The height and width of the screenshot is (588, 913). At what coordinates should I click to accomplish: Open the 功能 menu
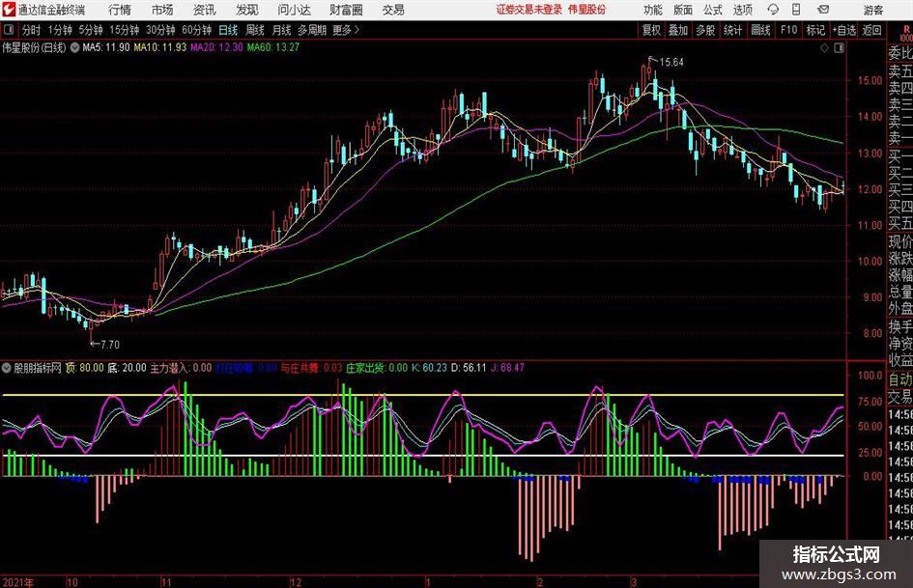[653, 10]
